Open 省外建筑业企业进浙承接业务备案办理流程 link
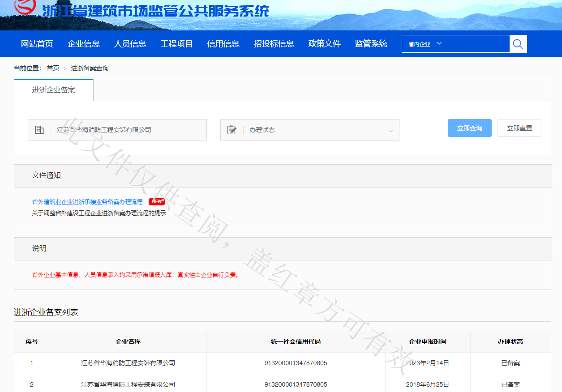 pos(87,201)
